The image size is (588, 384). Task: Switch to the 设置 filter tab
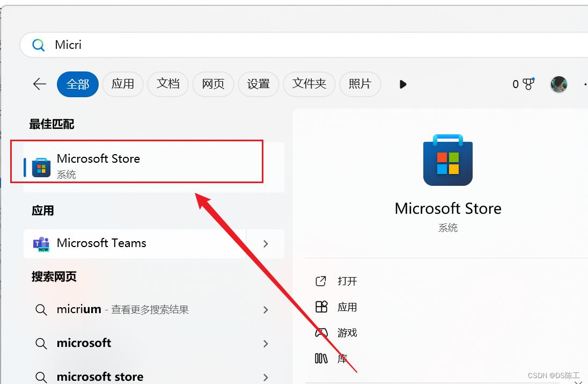coord(259,84)
